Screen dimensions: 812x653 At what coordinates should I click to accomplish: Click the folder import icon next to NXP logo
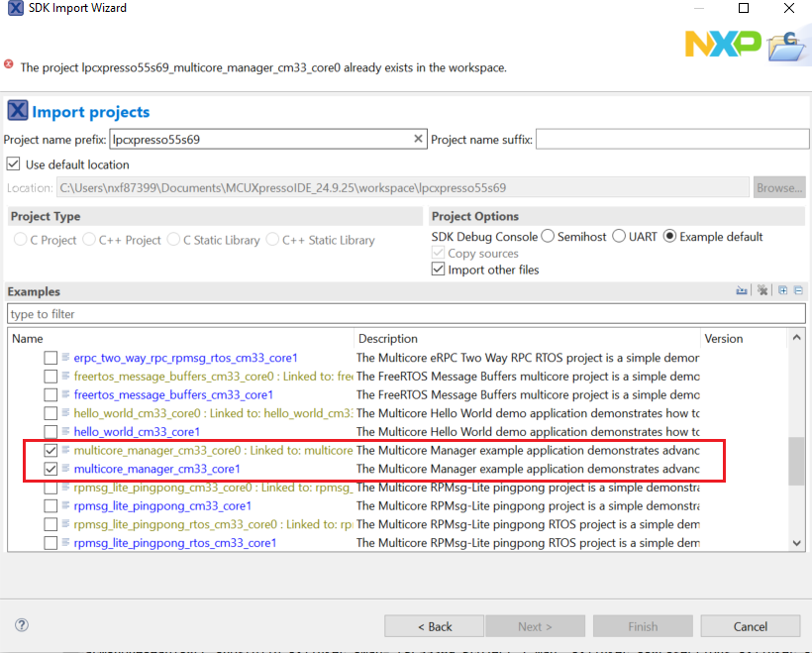coord(787,47)
